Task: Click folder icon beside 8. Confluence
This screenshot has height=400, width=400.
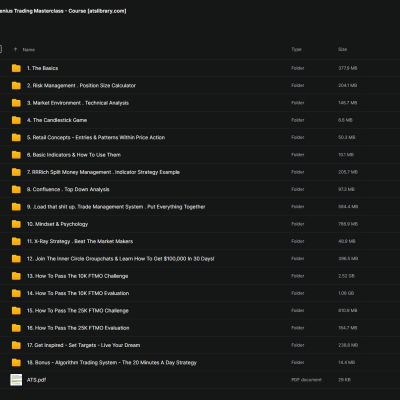Action: 16,189
